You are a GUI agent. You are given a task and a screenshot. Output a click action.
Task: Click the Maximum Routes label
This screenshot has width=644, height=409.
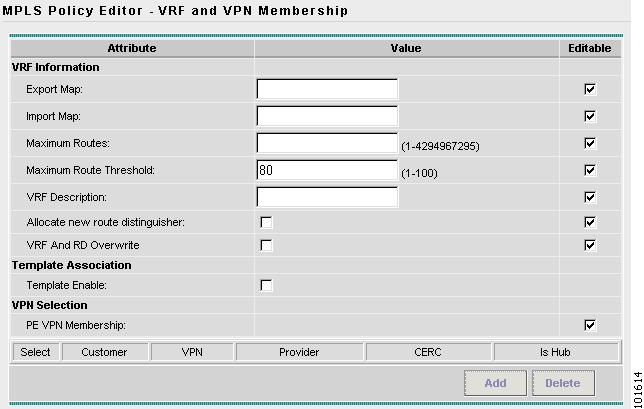pos(68,143)
